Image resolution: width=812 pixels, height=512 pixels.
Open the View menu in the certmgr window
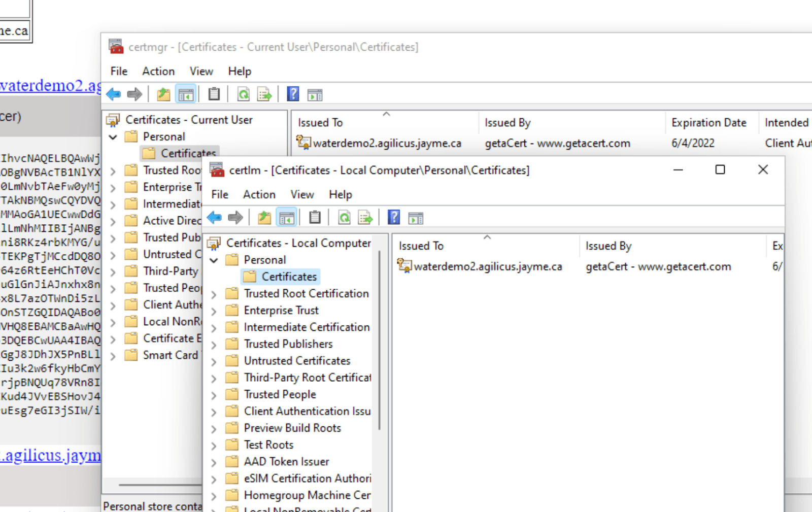pos(201,71)
